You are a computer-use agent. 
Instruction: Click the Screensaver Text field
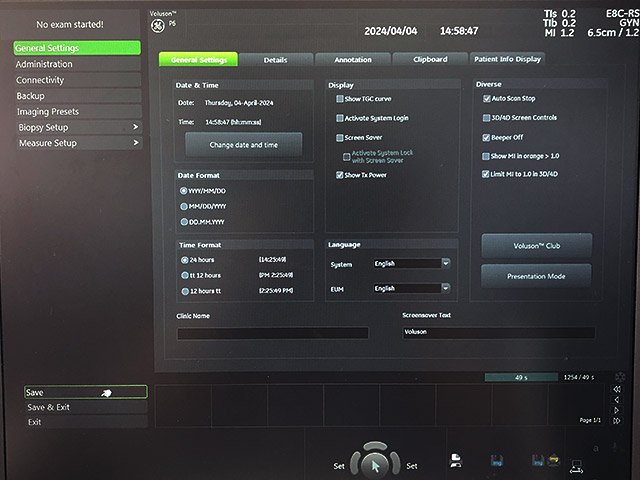(x=498, y=332)
